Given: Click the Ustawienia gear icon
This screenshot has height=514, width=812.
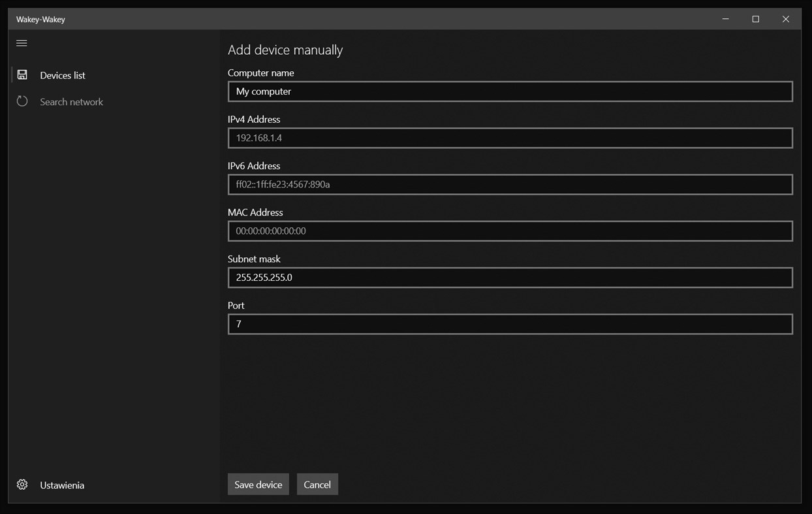Looking at the screenshot, I should pos(22,485).
